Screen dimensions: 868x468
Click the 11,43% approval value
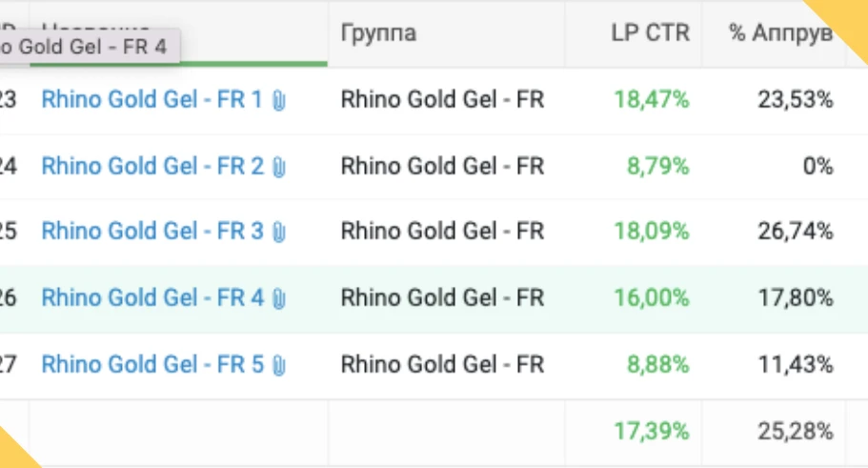(796, 364)
